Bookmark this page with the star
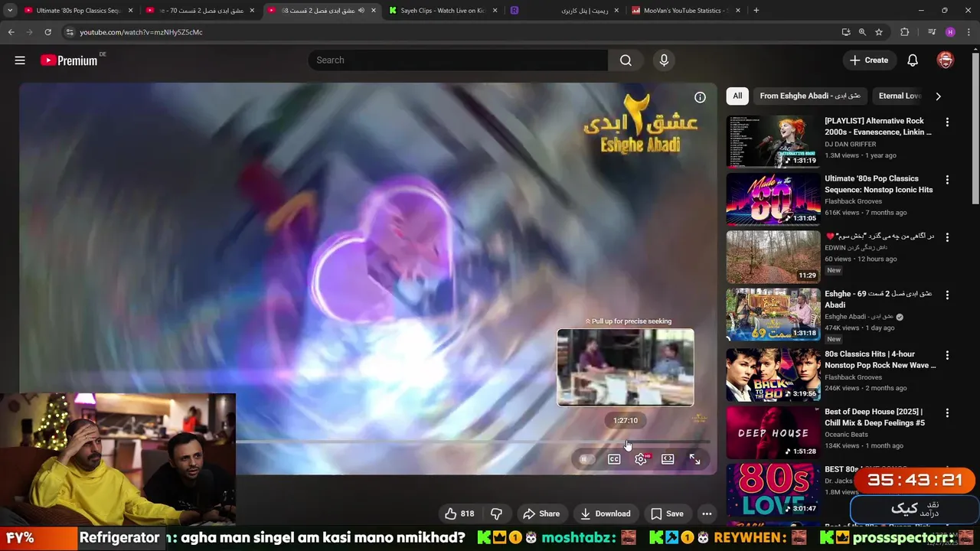 [x=879, y=32]
